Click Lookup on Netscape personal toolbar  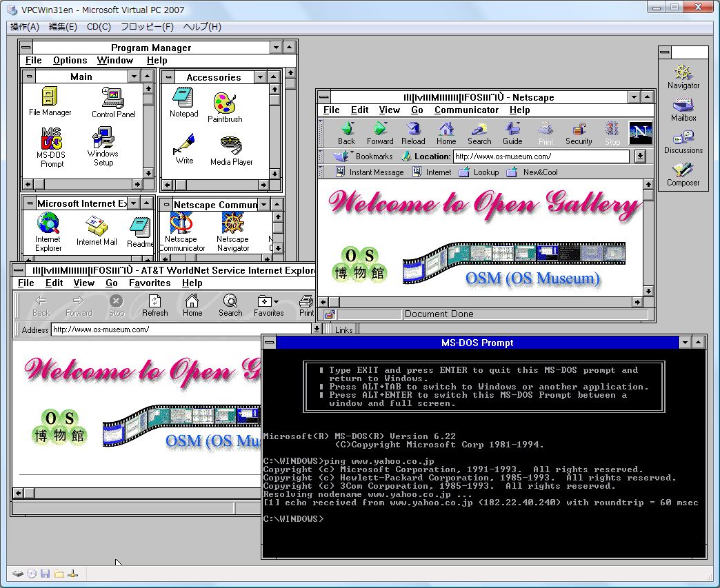pos(479,172)
